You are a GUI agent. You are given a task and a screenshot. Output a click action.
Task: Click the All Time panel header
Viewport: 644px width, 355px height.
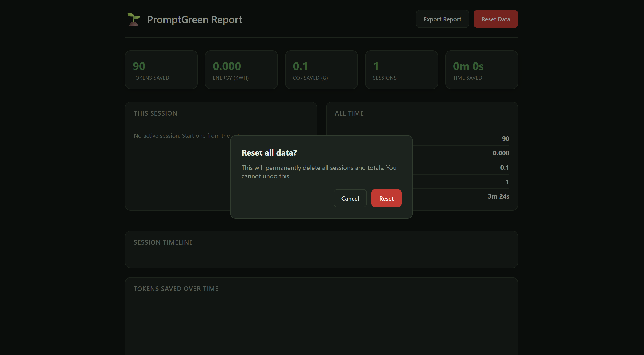(x=349, y=113)
